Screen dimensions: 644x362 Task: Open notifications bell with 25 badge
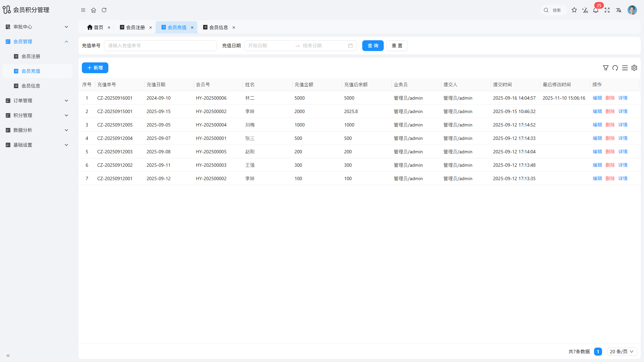coord(596,10)
